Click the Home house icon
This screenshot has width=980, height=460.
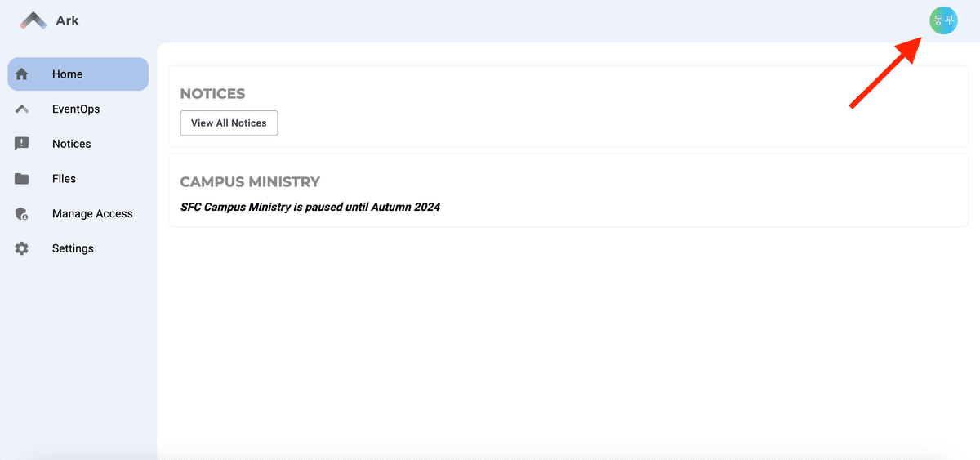tap(22, 74)
